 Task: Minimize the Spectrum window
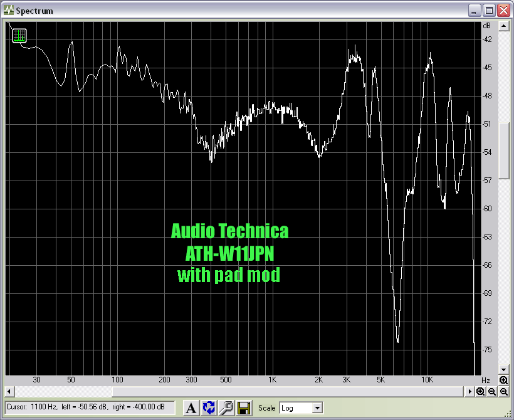473,11
